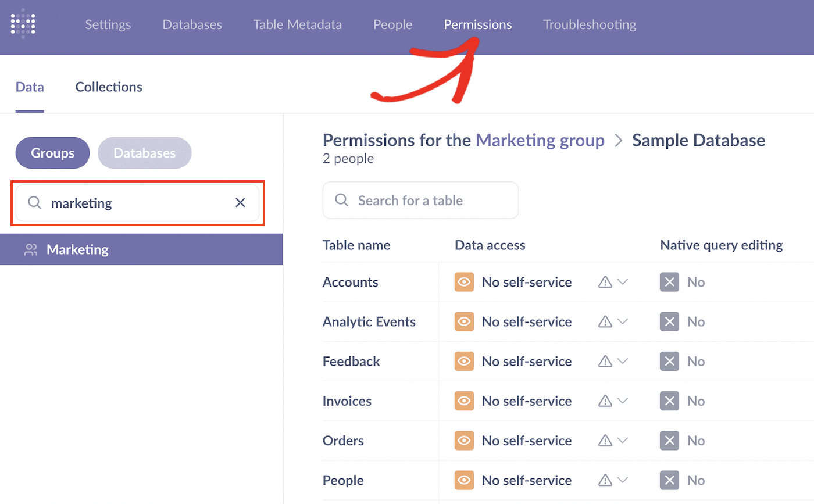814x504 pixels.
Task: Switch to the Collections tab
Action: [108, 86]
